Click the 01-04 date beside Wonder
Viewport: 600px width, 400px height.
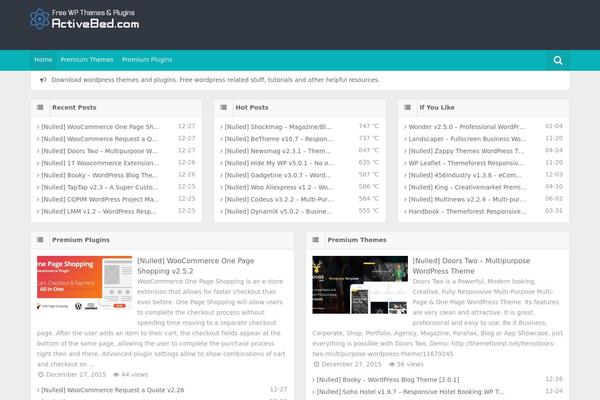point(554,126)
